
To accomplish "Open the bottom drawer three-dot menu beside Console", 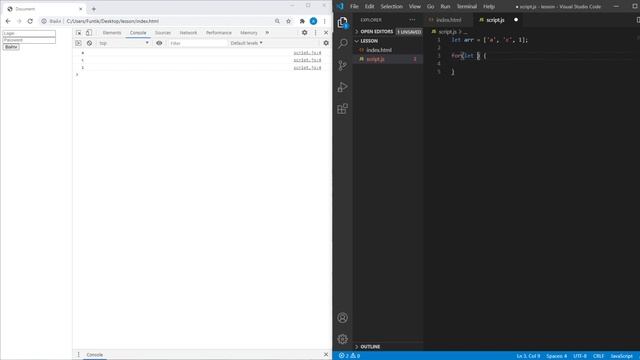I will [x=79, y=355].
